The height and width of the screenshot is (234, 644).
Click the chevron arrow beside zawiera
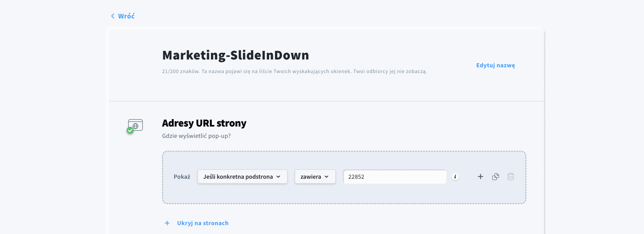[327, 177]
